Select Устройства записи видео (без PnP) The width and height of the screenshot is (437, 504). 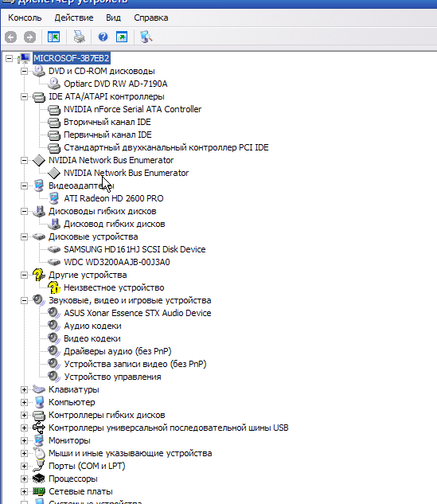coord(135,364)
